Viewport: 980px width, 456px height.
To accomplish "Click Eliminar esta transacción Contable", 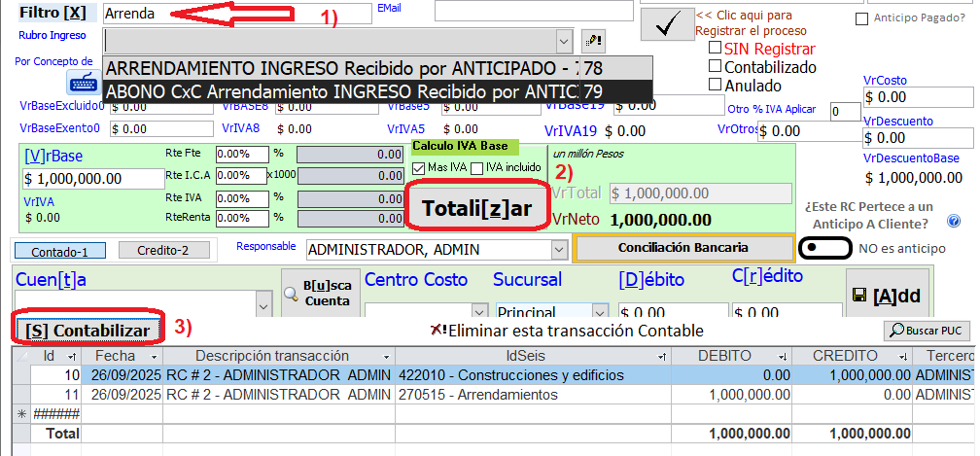I will pos(566,331).
